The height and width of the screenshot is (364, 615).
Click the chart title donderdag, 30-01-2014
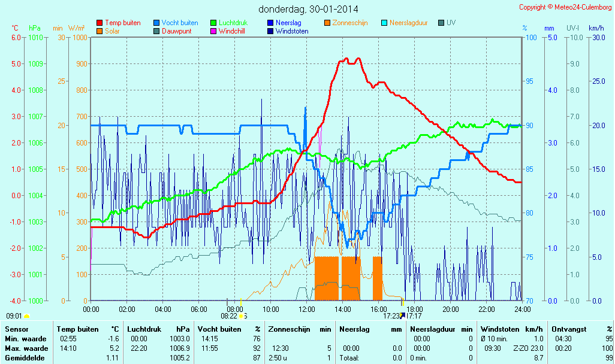(x=308, y=9)
